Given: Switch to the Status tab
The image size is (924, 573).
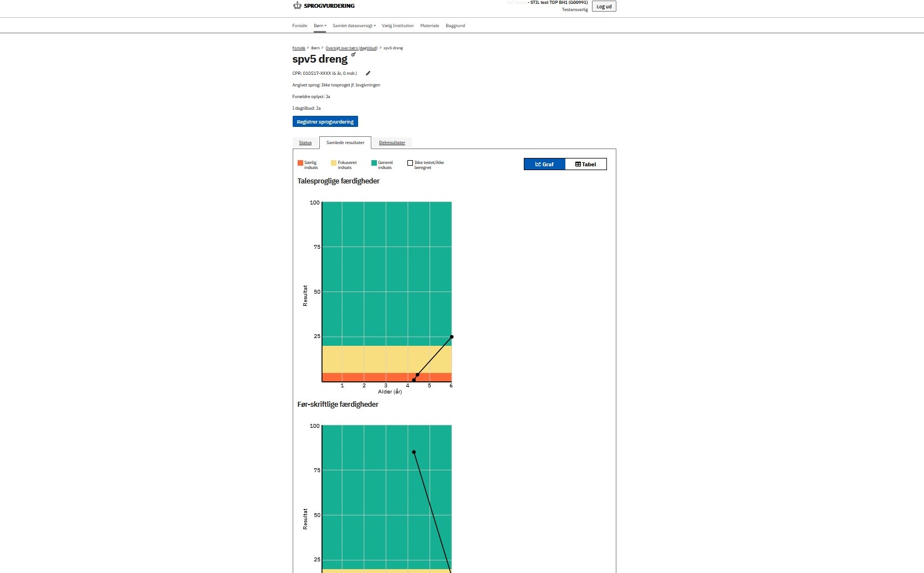Looking at the screenshot, I should point(305,143).
